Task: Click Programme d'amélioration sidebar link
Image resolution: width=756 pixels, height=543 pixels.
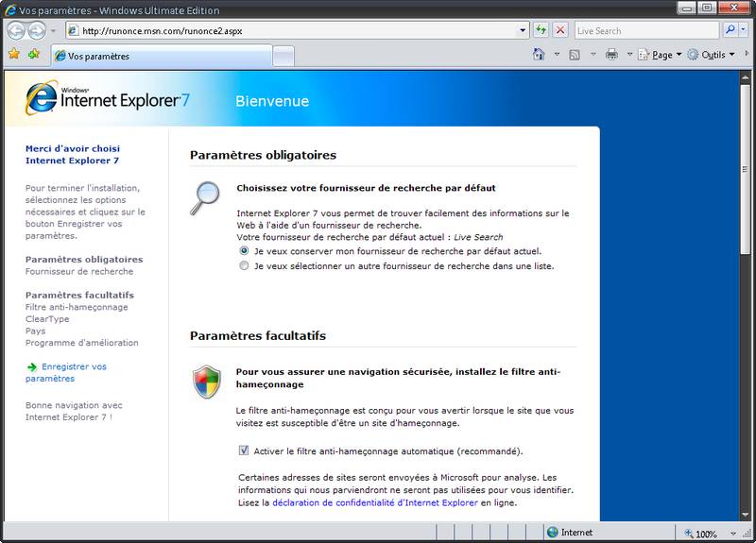Action: (81, 343)
